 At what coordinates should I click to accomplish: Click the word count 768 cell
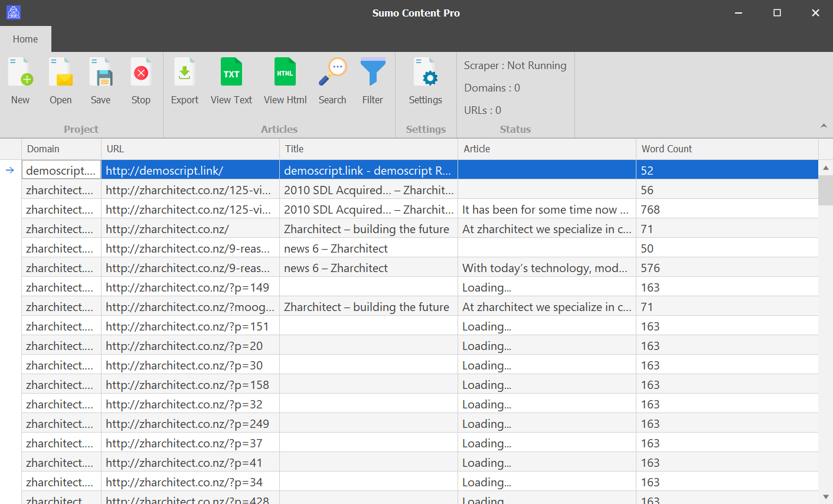727,210
